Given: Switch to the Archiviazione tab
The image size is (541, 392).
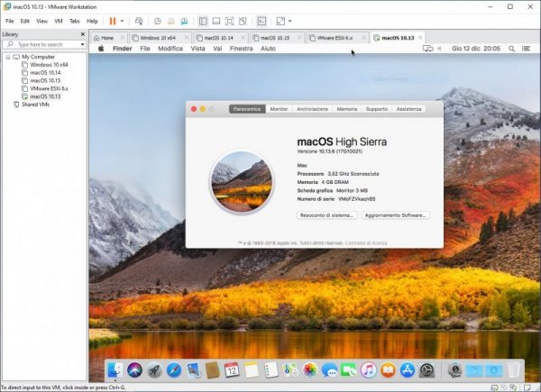Looking at the screenshot, I should click(312, 109).
